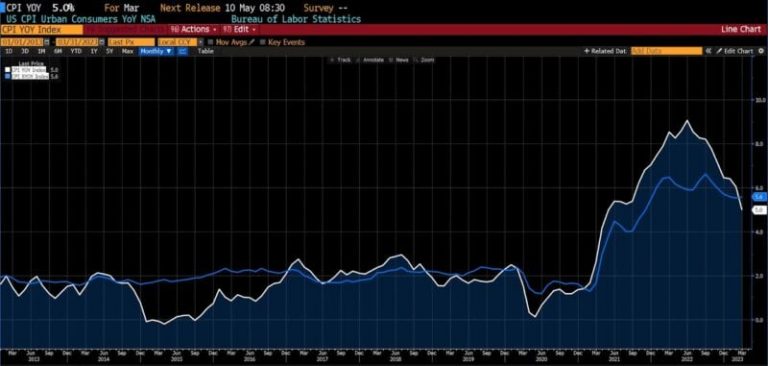The height and width of the screenshot is (366, 768).
Task: Click the Related Data button
Action: pyautogui.click(x=605, y=51)
